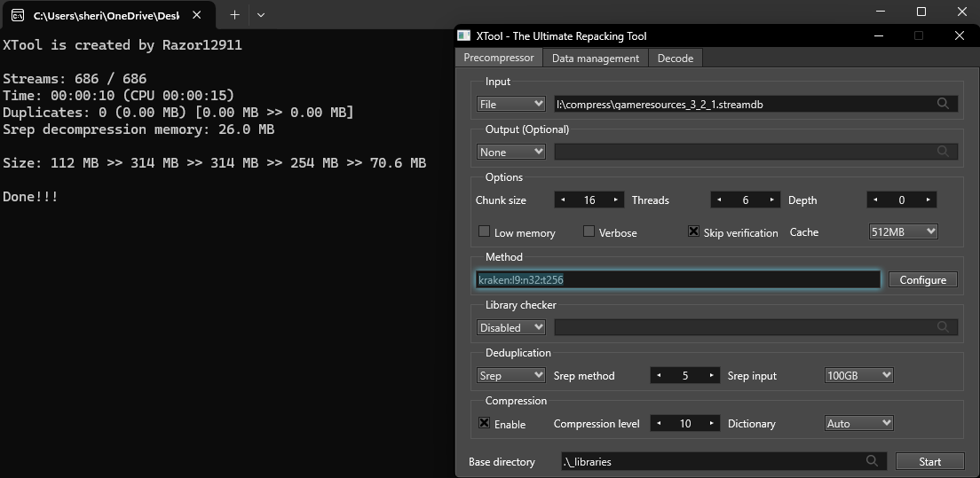The image size is (980, 478).
Task: Switch to the Data management tab
Action: point(595,58)
